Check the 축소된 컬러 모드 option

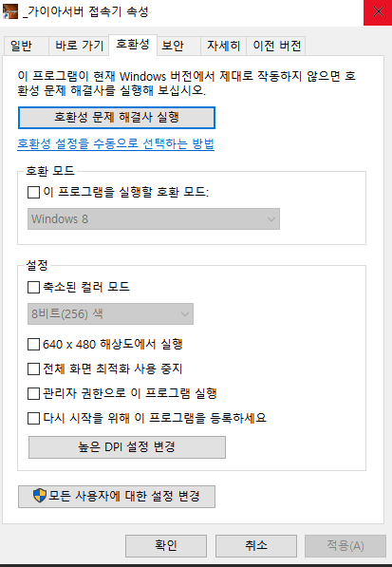(33, 288)
